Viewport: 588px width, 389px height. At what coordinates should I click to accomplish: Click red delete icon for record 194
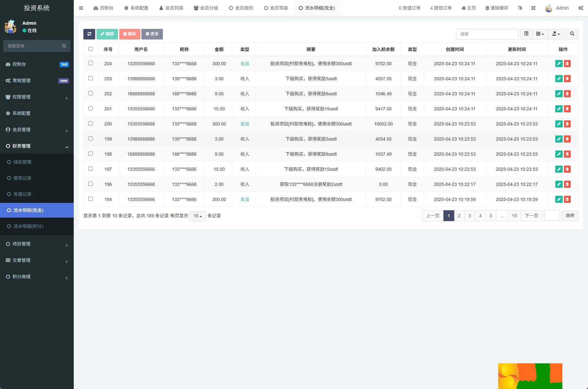click(x=567, y=199)
